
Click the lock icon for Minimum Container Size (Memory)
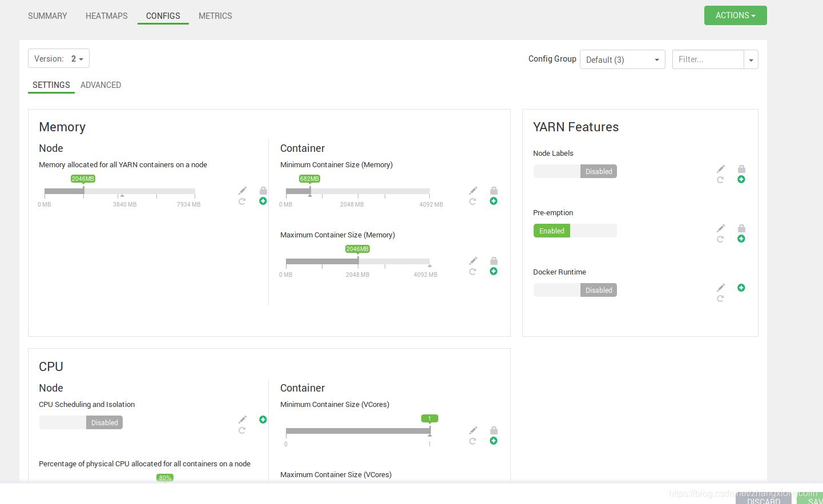(494, 191)
